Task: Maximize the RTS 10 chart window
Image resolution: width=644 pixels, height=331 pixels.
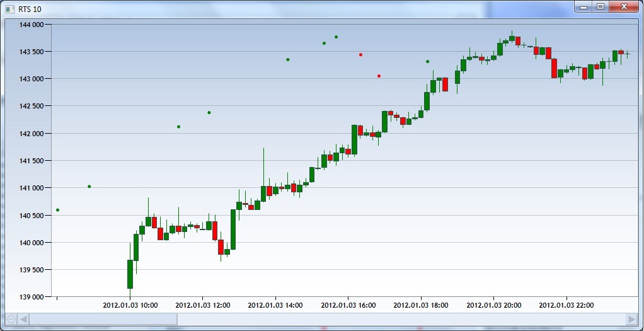Action: click(x=600, y=6)
